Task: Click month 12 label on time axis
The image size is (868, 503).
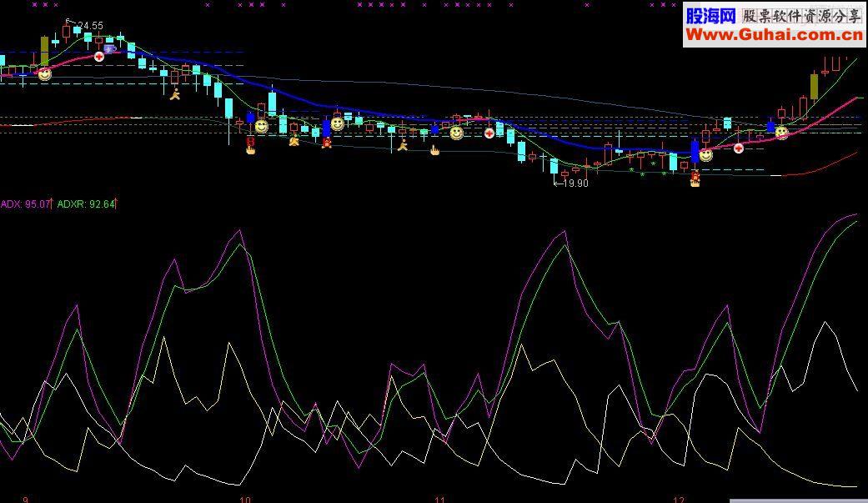Action: click(679, 500)
